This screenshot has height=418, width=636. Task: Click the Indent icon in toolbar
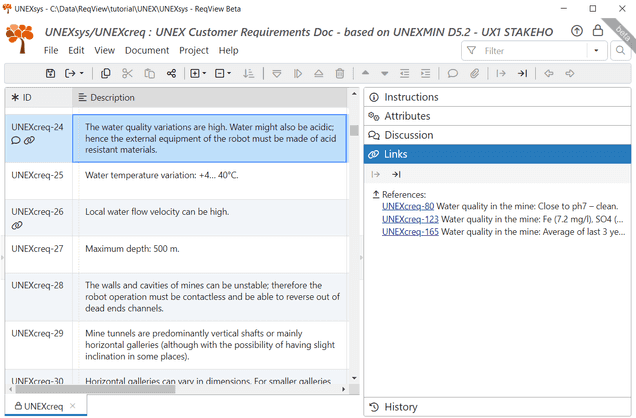tap(425, 73)
